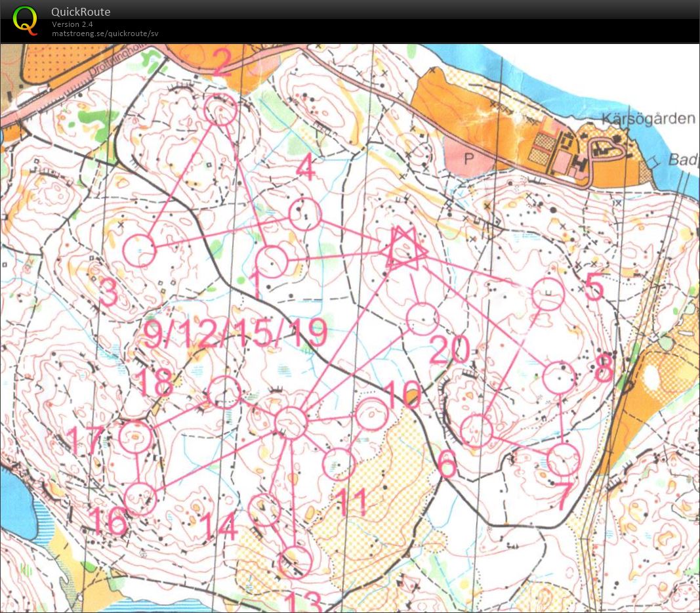Select the control 2 circle

click(x=220, y=110)
